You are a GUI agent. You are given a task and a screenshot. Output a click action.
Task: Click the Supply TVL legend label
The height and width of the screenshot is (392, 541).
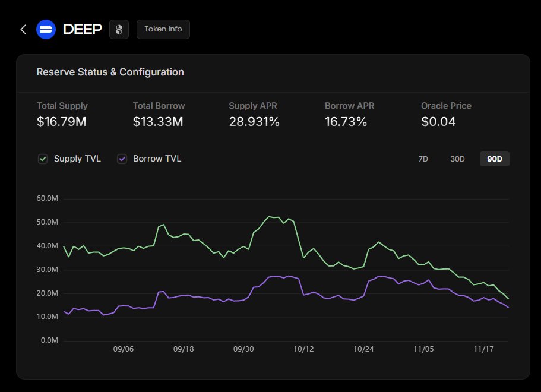(x=77, y=159)
